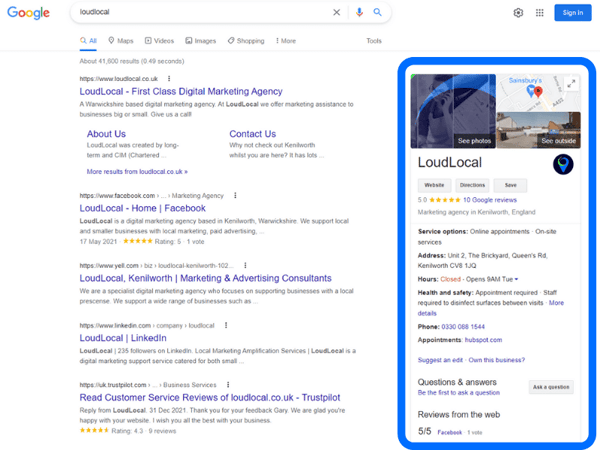The height and width of the screenshot is (450, 600).
Task: Click the Google logo
Action: tap(28, 13)
